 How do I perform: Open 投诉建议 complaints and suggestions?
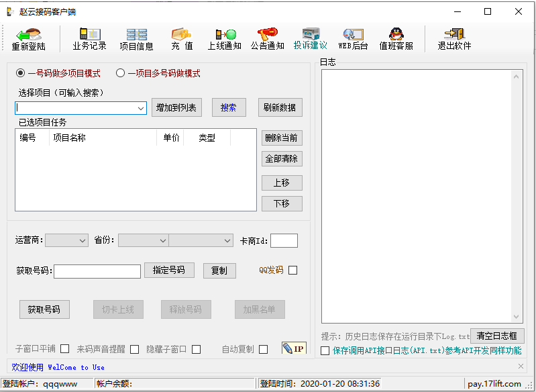tap(311, 40)
